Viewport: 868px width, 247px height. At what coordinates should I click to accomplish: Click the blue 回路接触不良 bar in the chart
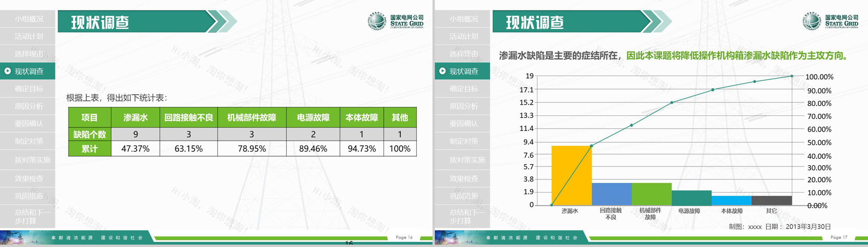pyautogui.click(x=612, y=194)
